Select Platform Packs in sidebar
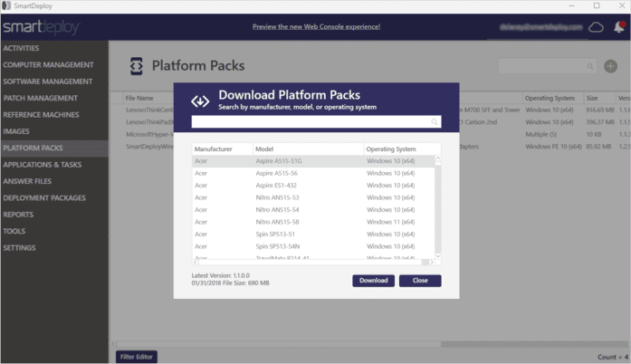 point(54,148)
